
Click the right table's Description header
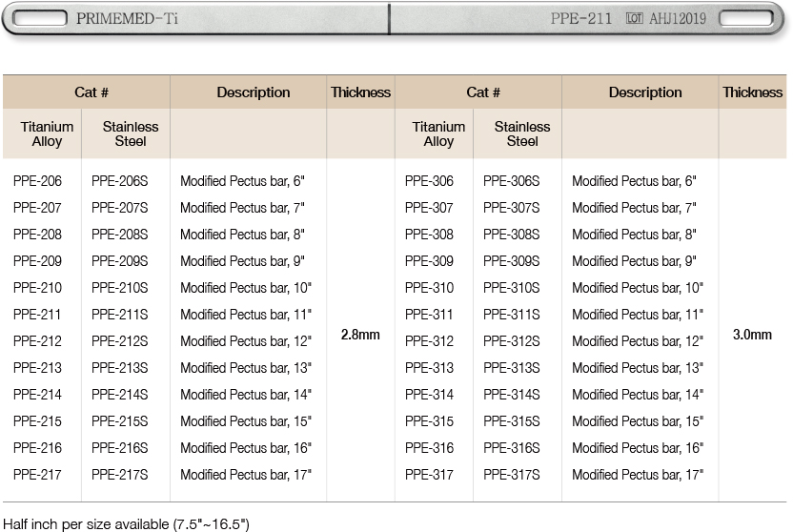click(645, 92)
